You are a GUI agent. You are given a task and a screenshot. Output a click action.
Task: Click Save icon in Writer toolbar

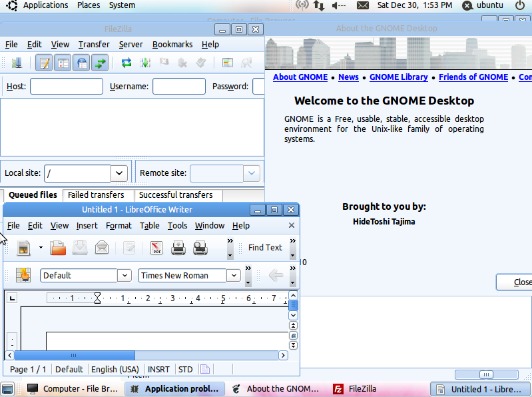pyautogui.click(x=80, y=248)
